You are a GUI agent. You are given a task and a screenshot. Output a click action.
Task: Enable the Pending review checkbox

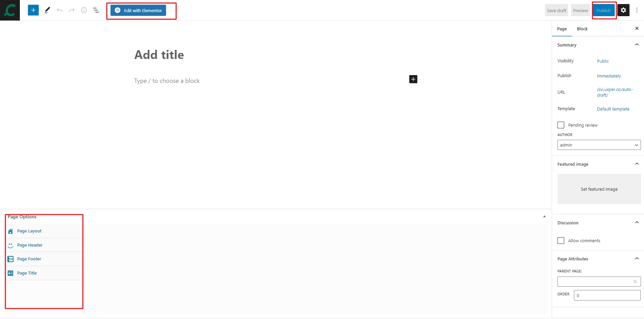(x=561, y=125)
